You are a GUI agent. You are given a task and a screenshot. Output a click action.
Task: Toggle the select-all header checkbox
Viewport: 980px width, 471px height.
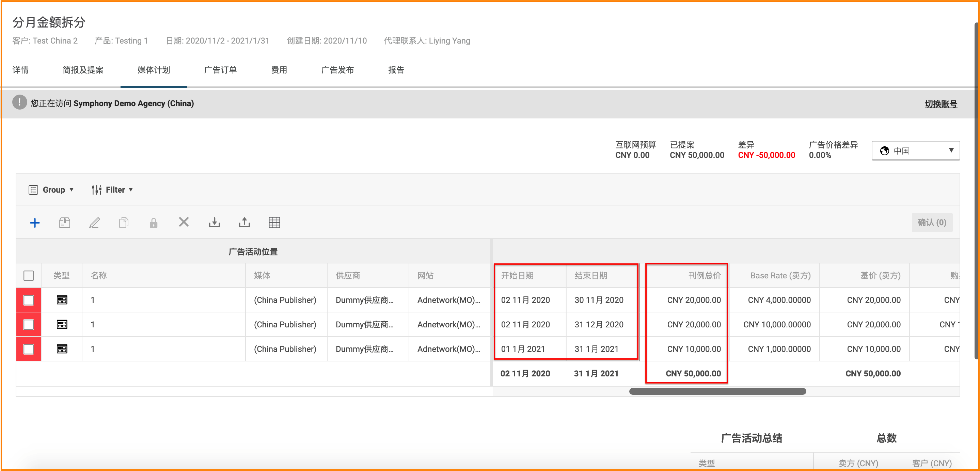[x=29, y=276]
